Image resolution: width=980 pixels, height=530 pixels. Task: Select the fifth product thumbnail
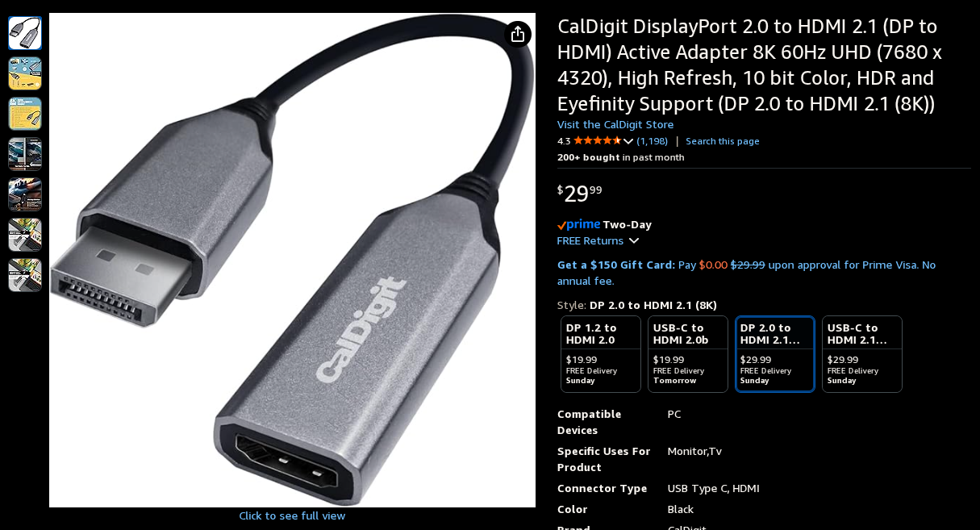click(x=25, y=194)
